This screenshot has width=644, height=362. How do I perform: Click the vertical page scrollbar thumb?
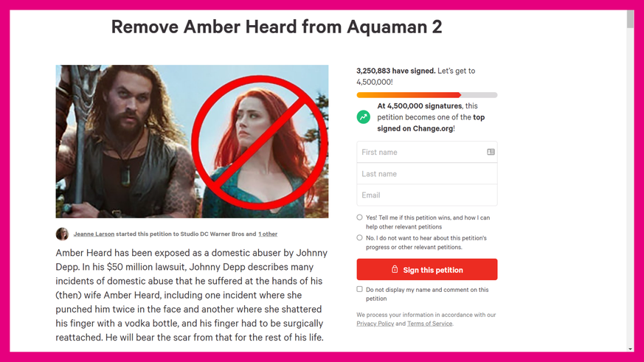point(631,19)
